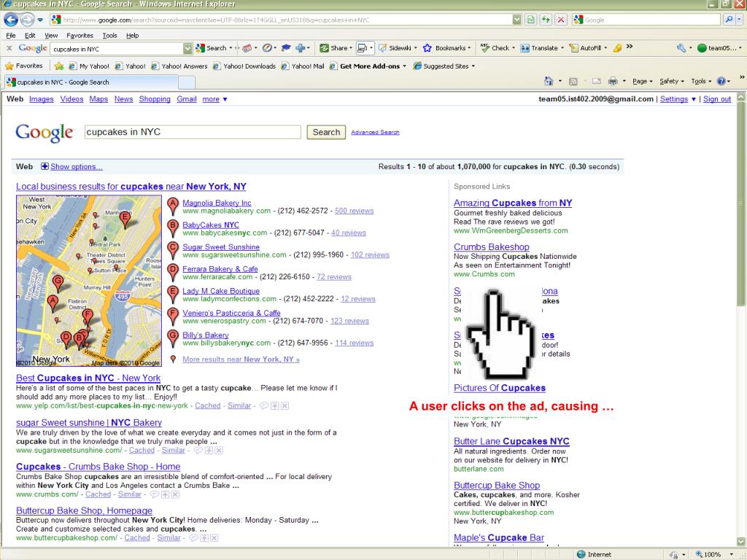This screenshot has height=560, width=747.
Task: Open the Page menu dropdown
Action: 642,82
